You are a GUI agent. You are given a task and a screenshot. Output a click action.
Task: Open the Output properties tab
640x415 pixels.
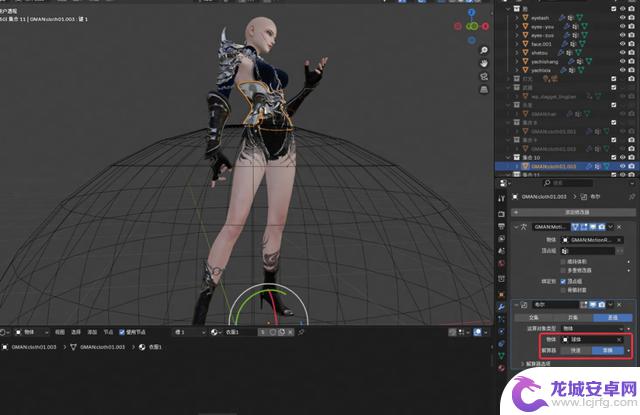point(502,226)
